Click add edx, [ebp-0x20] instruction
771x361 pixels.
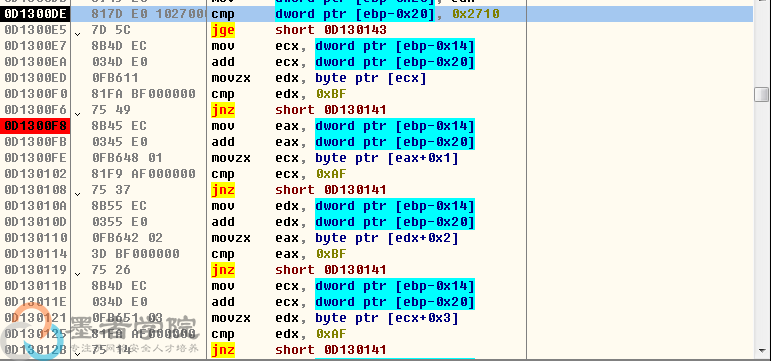343,222
